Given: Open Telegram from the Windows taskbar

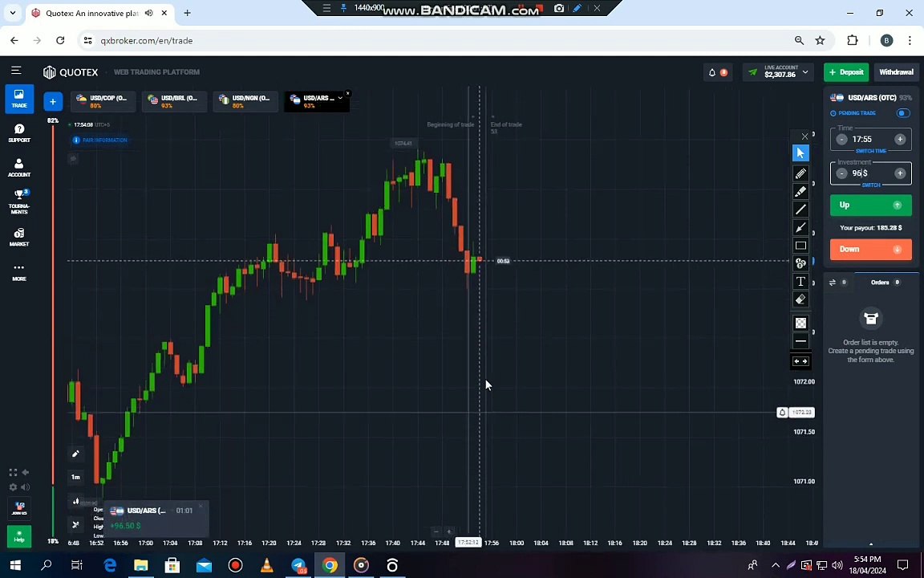Looking at the screenshot, I should click(x=298, y=565).
